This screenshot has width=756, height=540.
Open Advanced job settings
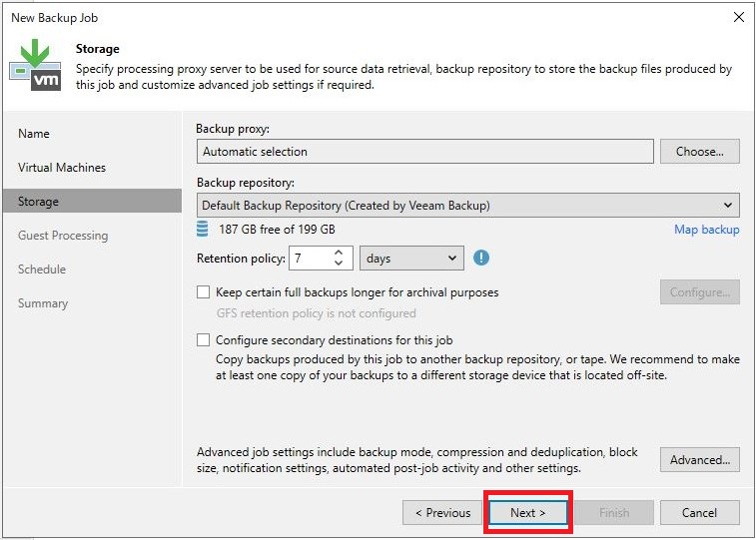click(700, 459)
